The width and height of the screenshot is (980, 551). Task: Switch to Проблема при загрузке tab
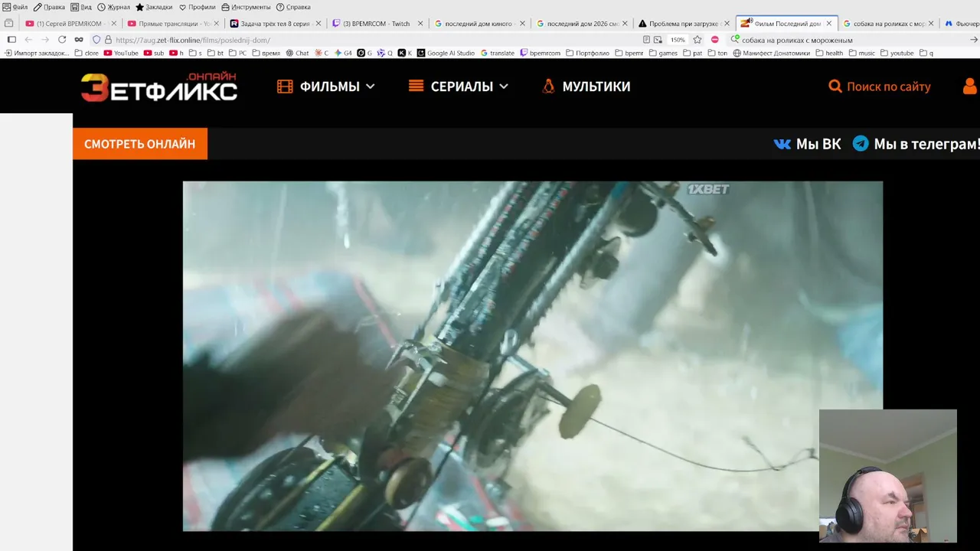(x=683, y=24)
